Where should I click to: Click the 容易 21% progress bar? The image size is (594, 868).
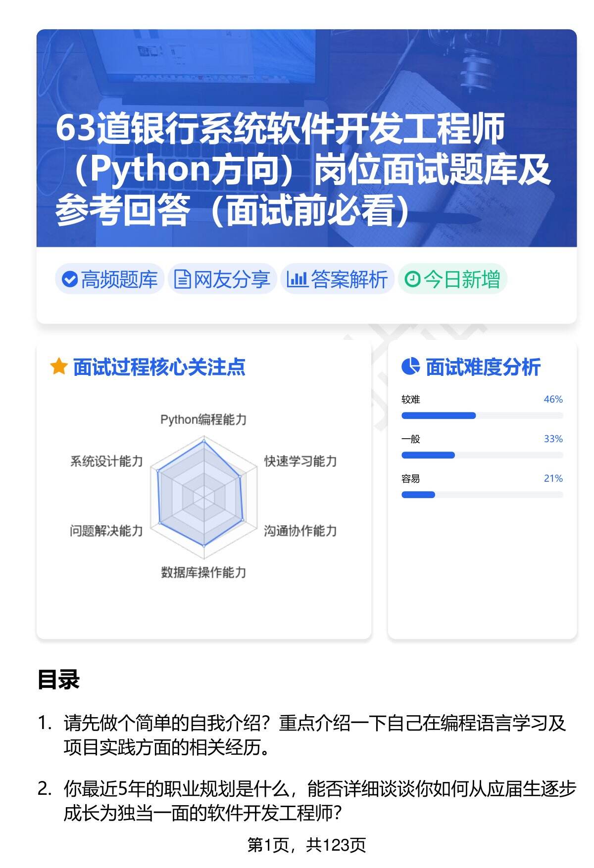(x=482, y=495)
